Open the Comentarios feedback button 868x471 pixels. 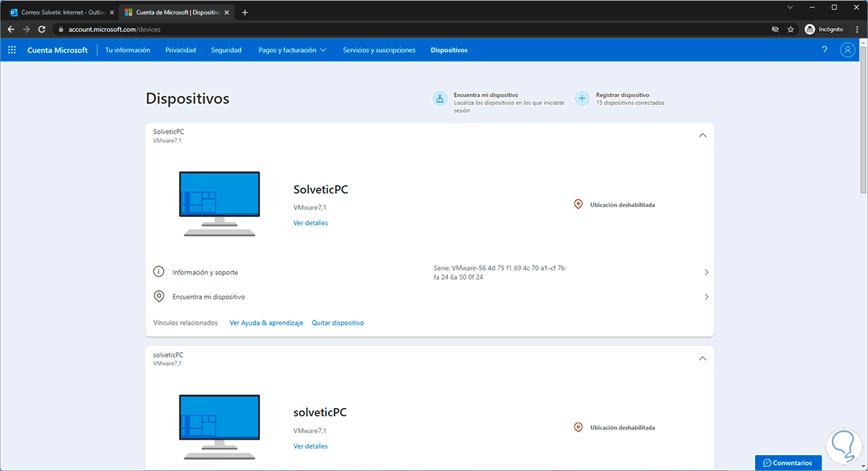(788, 463)
